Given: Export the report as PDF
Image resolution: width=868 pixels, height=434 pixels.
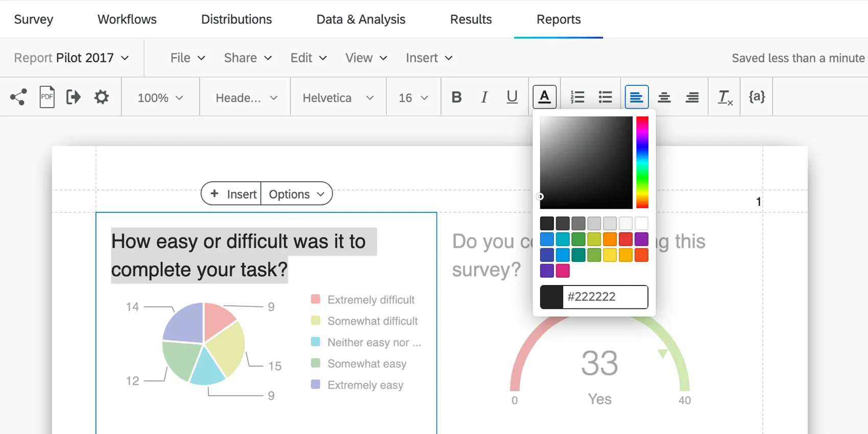Looking at the screenshot, I should 47,97.
